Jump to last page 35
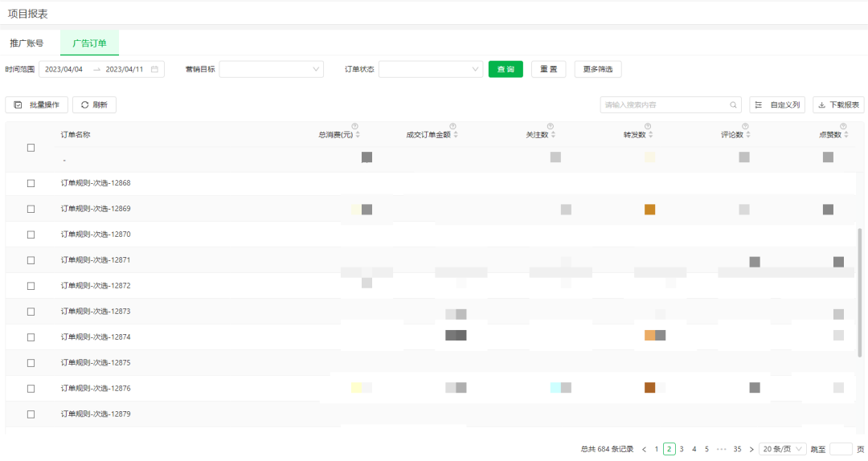 tap(737, 450)
